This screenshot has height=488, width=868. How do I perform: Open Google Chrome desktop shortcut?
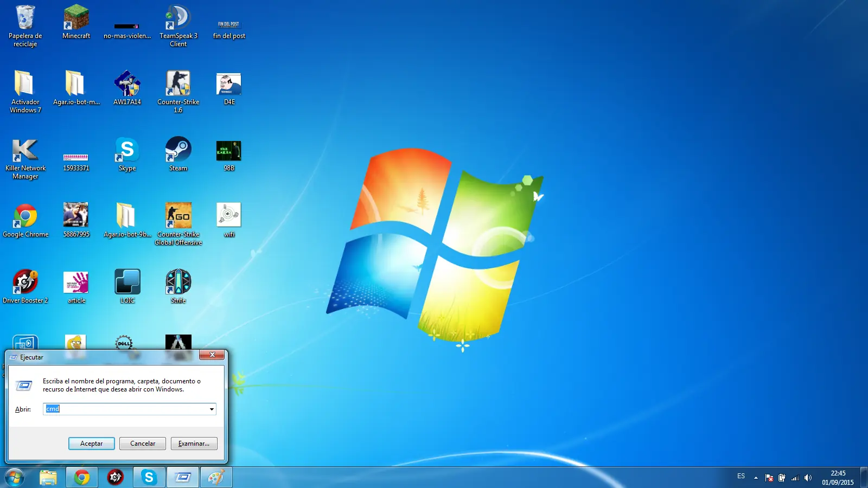pos(25,220)
